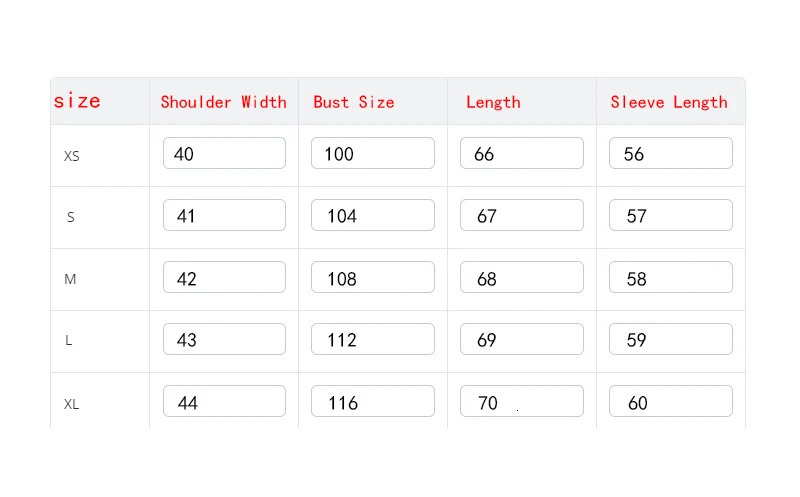Click the Sleeve Length column header

(x=669, y=102)
